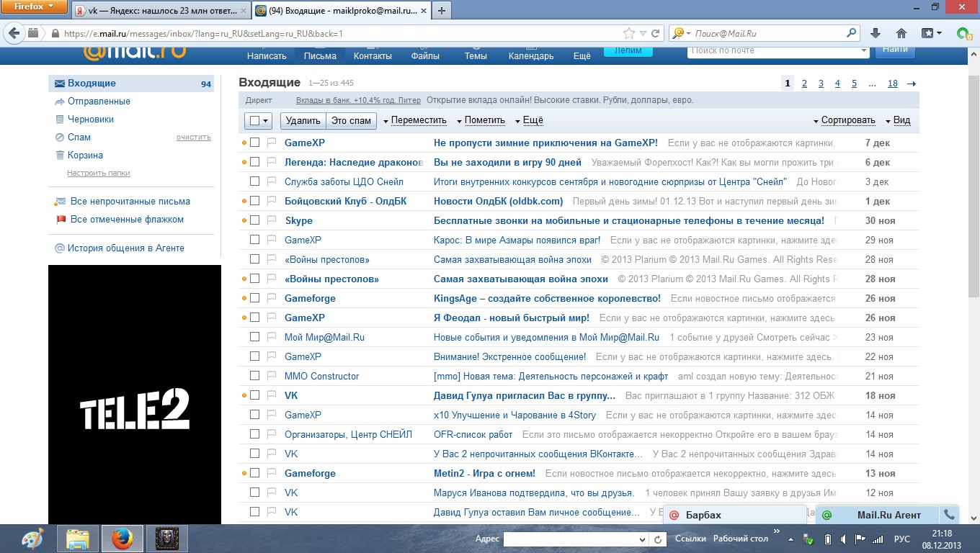
Task: Go to page 18 of the inbox
Action: (x=892, y=84)
